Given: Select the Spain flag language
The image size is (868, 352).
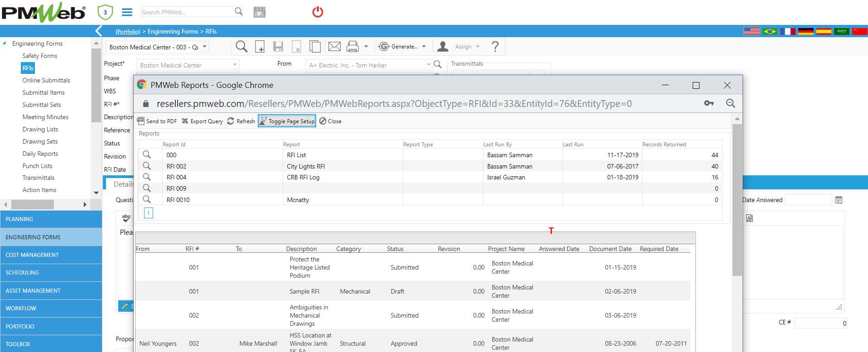Looking at the screenshot, I should 824,31.
